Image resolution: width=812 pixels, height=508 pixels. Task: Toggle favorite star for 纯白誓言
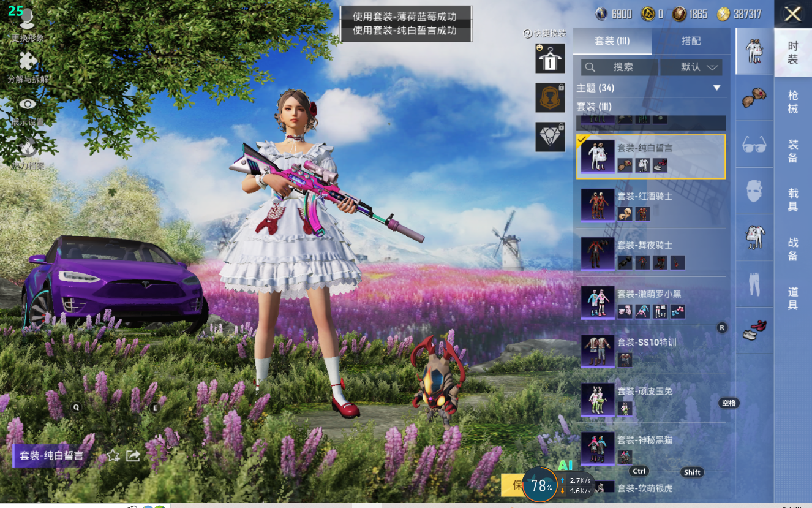pos(113,455)
